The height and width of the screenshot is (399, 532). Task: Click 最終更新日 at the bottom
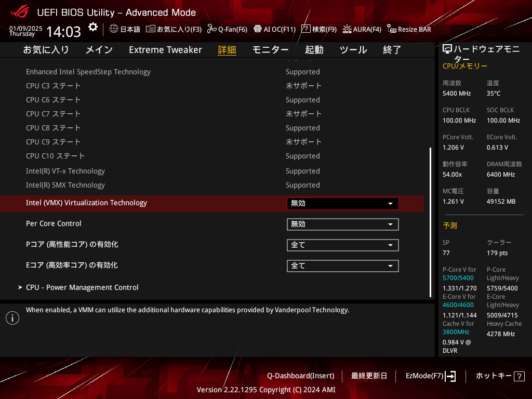[369, 376]
